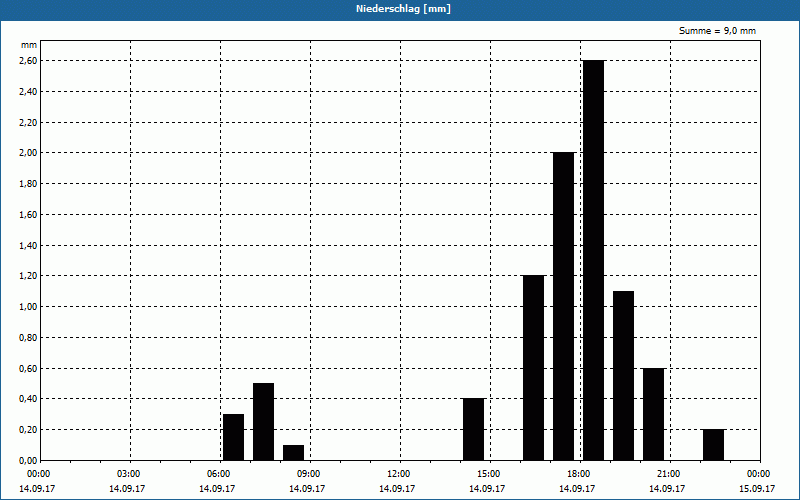Screen dimensions: 800x500
Task: Click the 0,40 y-axis label
Action: pyautogui.click(x=28, y=399)
